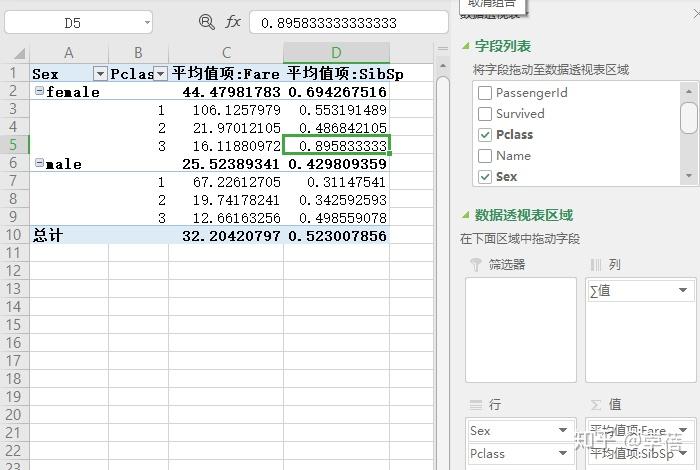Select cell with 32.20420797

[x=226, y=235]
